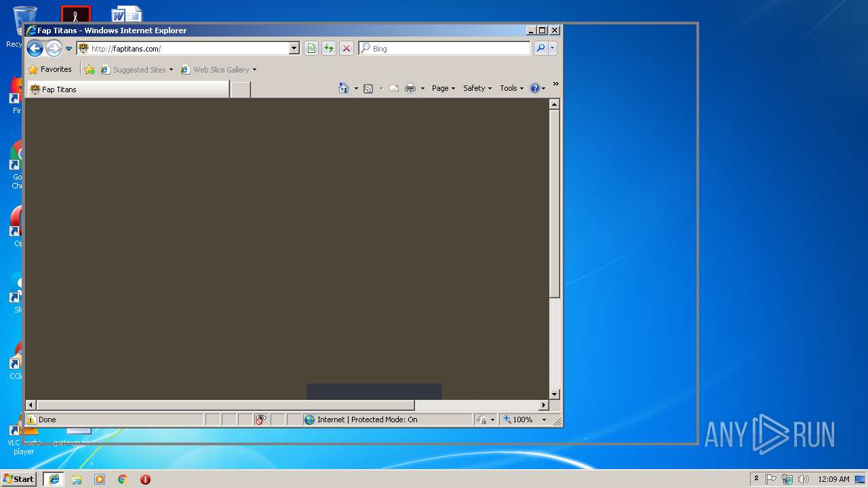Viewport: 868px width, 488px height.
Task: Open a new blank tab
Action: [240, 89]
